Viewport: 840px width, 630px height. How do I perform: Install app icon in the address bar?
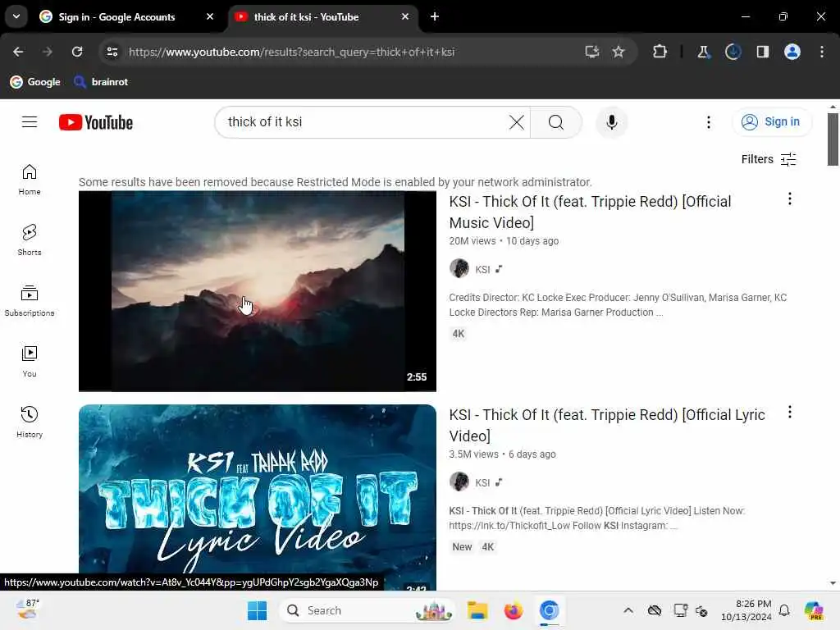tap(591, 52)
